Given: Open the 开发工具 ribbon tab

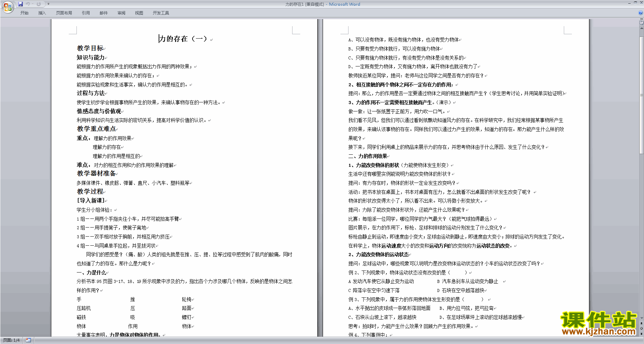Looking at the screenshot, I should click(x=161, y=13).
